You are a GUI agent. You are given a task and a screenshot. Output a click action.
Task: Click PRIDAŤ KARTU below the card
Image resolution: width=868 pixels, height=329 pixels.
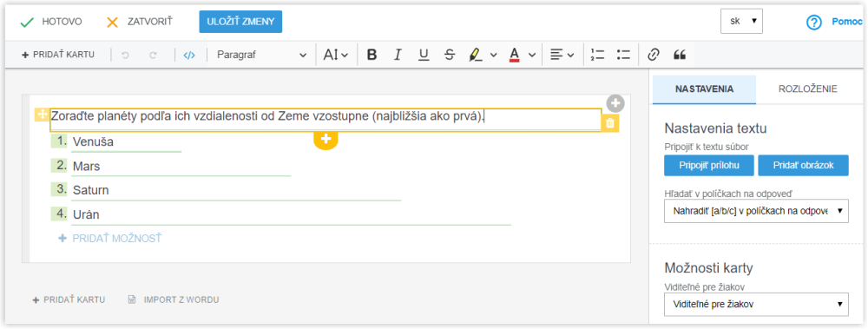pos(69,299)
